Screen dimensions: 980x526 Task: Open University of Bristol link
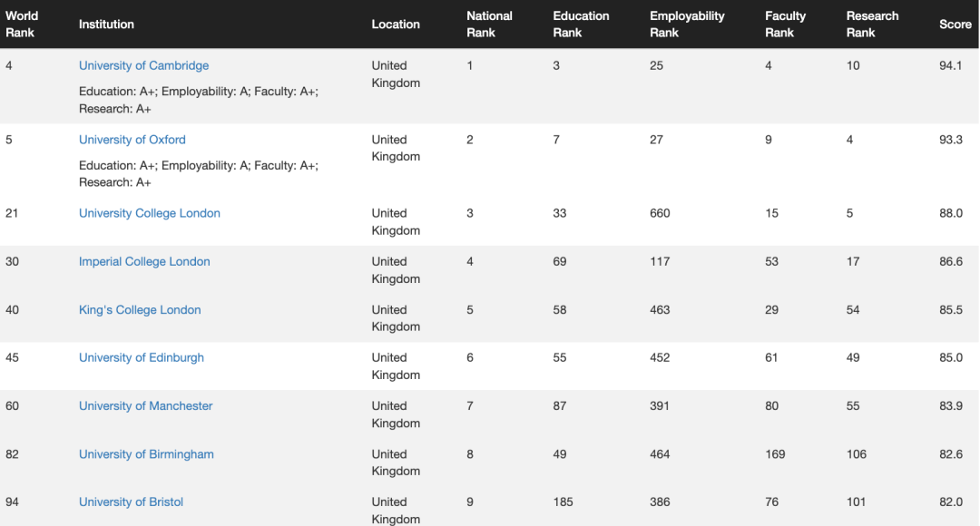click(131, 502)
